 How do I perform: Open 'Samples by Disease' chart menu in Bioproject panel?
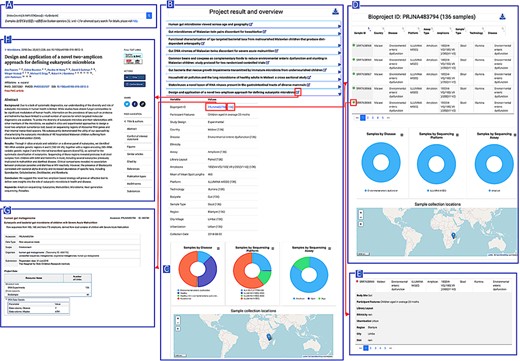[402, 135]
